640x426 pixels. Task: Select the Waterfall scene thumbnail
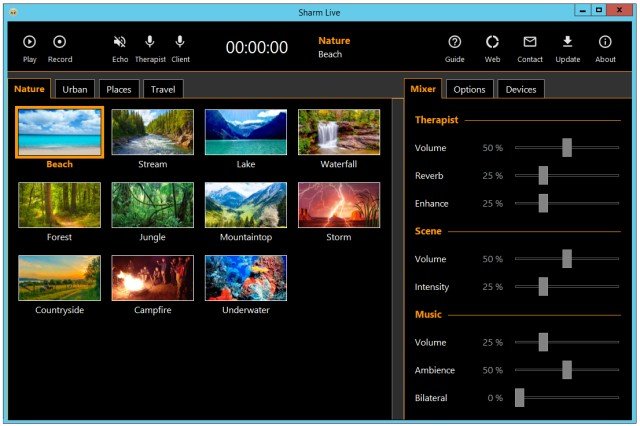click(339, 132)
